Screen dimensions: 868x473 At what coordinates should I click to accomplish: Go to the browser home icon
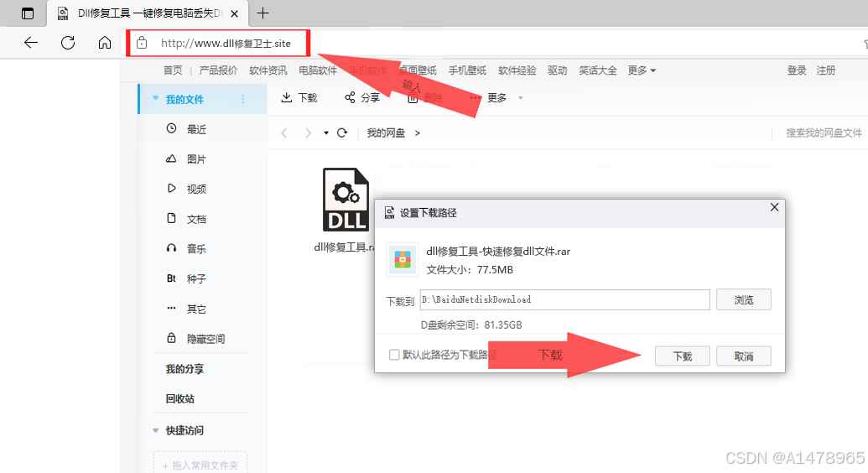(x=105, y=43)
